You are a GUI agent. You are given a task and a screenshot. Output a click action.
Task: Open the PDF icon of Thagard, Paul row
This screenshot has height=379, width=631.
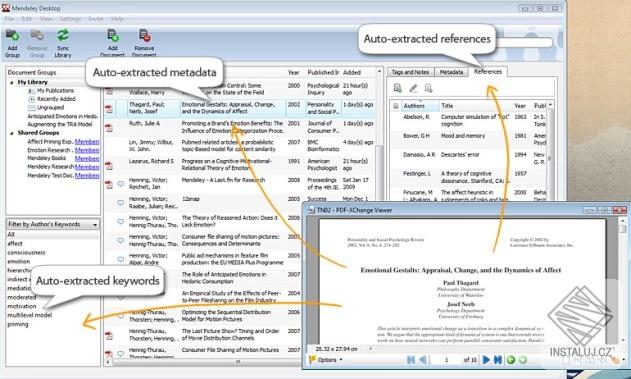[109, 109]
